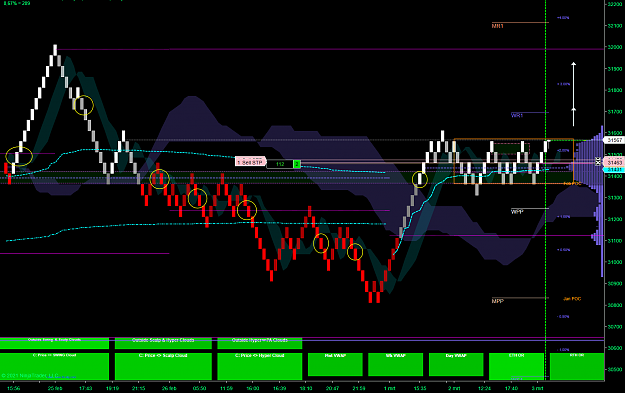Click the RTH OR status panel

[577, 366]
